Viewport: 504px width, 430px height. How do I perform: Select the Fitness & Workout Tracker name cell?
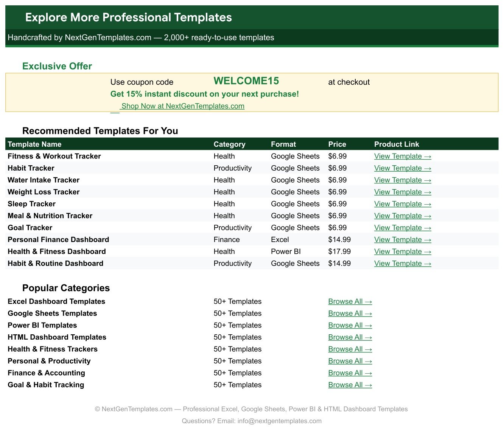pos(54,156)
